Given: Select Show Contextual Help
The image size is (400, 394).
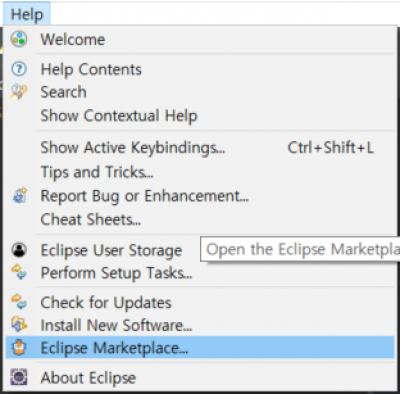Looking at the screenshot, I should (200, 116).
